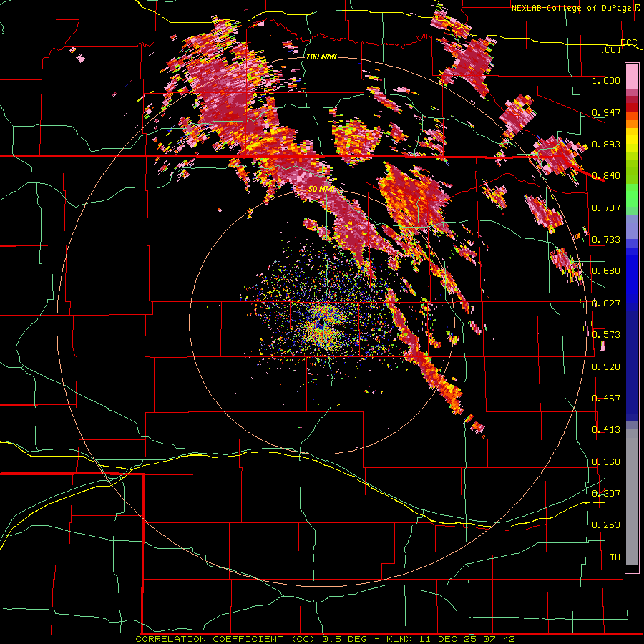
Task: Select the 0.787 legend value
Action: coord(606,208)
